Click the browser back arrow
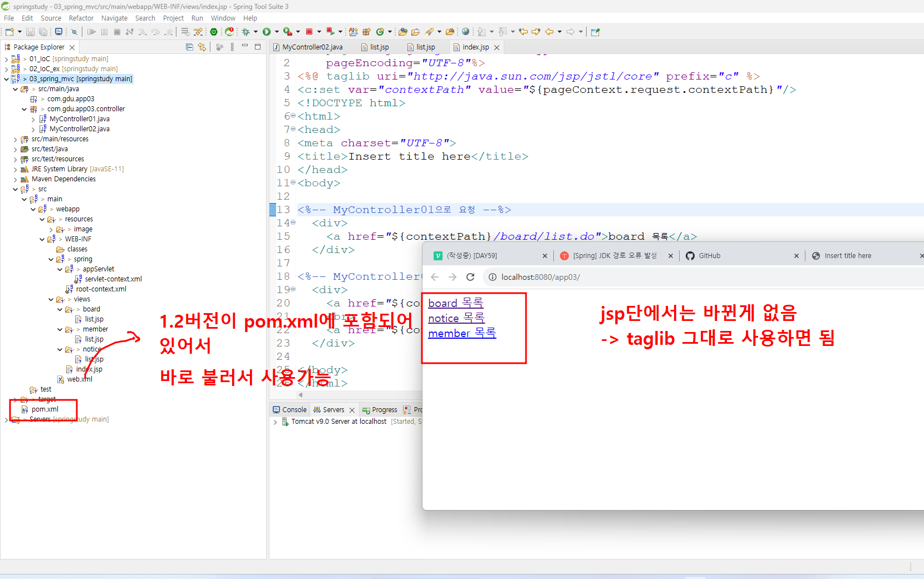 435,277
